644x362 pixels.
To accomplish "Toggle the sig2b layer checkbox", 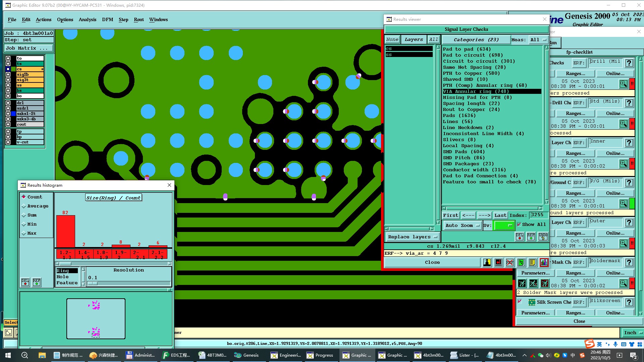I will pos(8,74).
